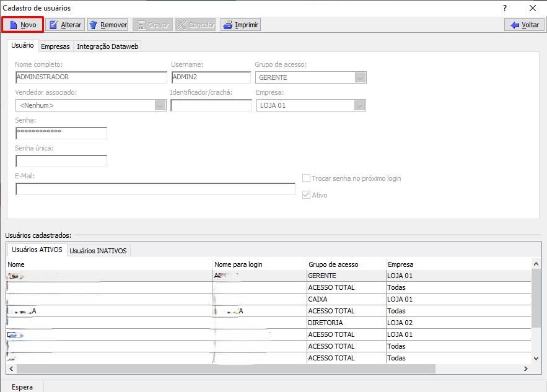Click the Remover button
The height and width of the screenshot is (392, 547).
pyautogui.click(x=108, y=25)
